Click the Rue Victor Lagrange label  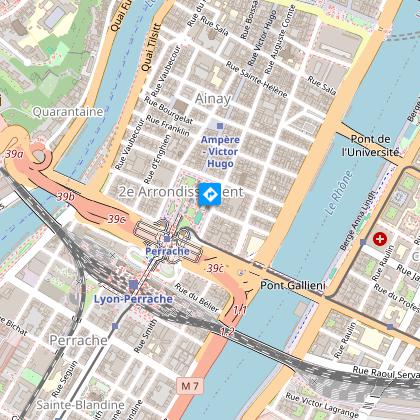pos(322,405)
